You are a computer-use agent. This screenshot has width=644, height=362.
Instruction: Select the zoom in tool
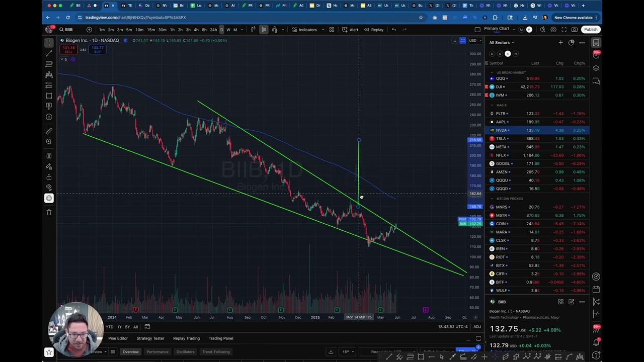pos(49,141)
